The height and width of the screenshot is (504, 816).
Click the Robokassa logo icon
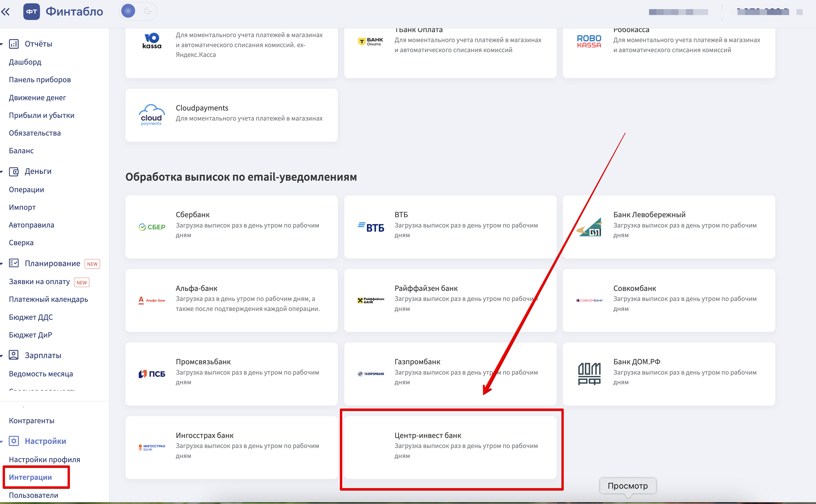click(x=589, y=41)
